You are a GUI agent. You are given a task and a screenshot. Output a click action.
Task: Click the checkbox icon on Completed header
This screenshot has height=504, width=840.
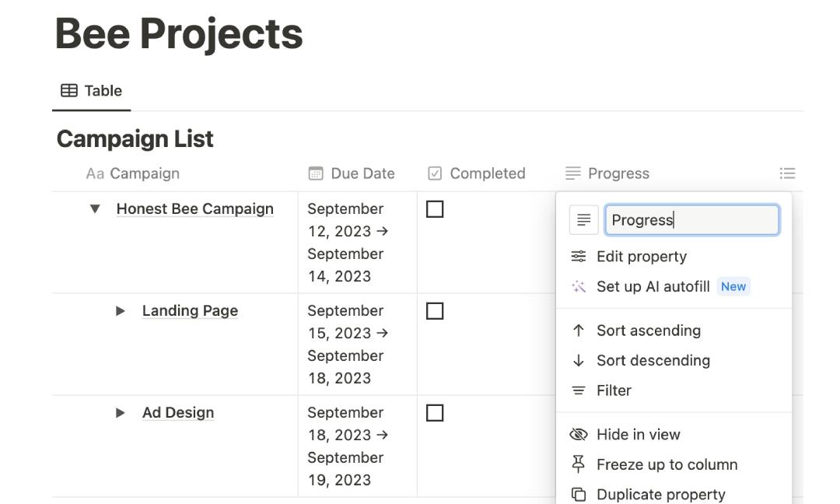[x=435, y=173]
